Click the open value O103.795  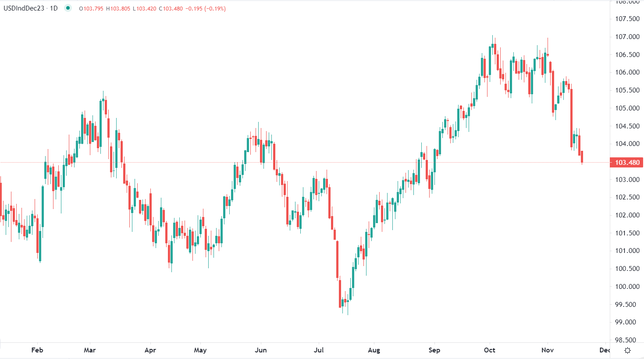pyautogui.click(x=91, y=9)
